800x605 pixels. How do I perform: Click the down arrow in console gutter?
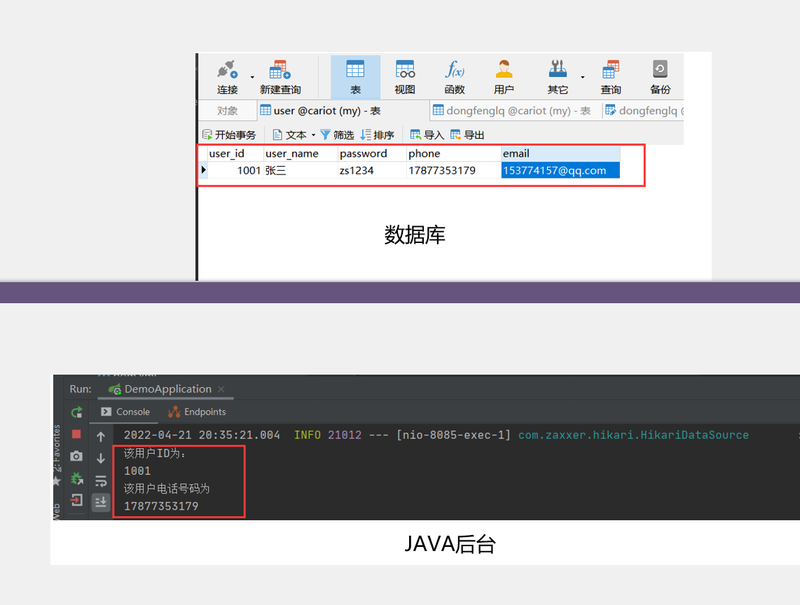click(x=101, y=459)
